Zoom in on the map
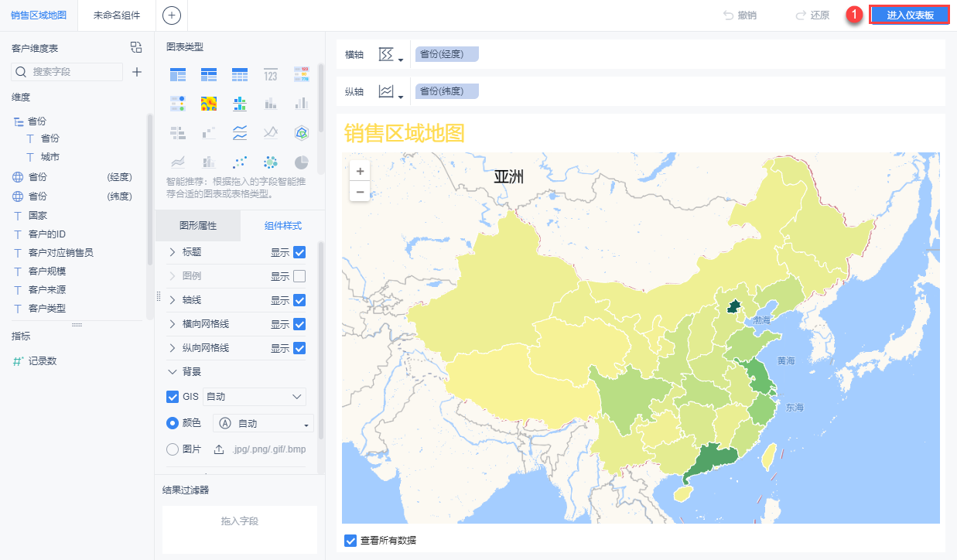Image resolution: width=957 pixels, height=560 pixels. pyautogui.click(x=360, y=171)
